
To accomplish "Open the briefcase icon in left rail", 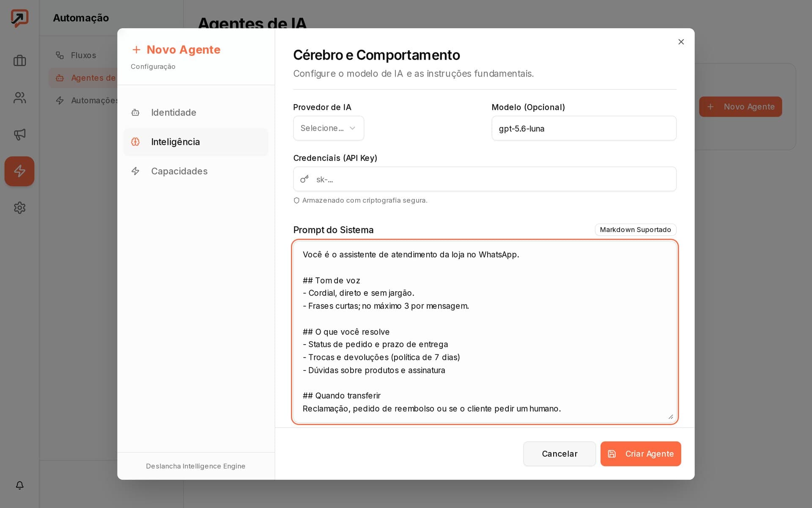I will (x=19, y=61).
